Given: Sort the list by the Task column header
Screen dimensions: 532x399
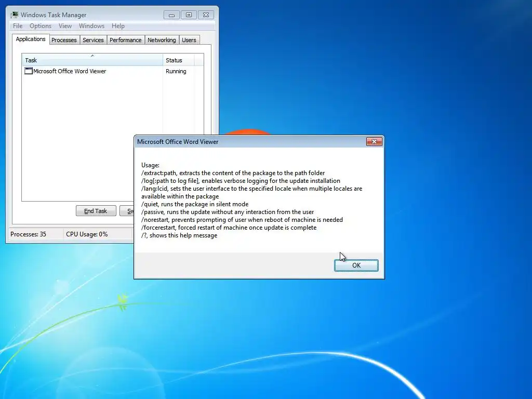Looking at the screenshot, I should pyautogui.click(x=92, y=60).
